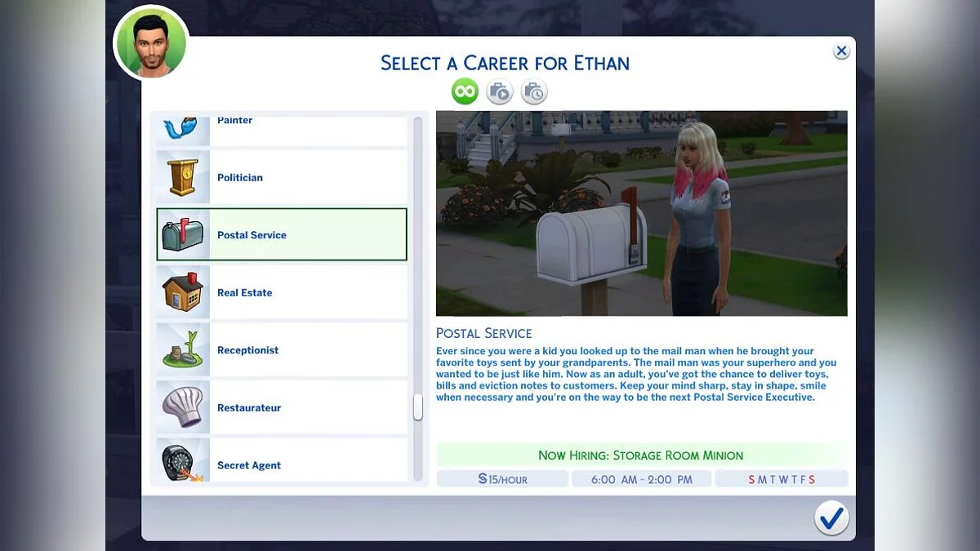Show all careers with infinity filter

465,91
